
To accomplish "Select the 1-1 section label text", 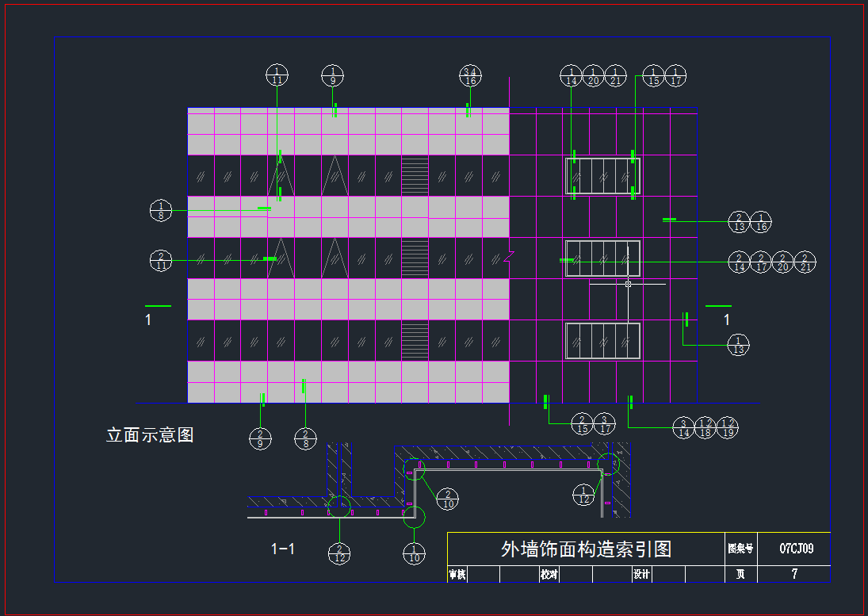I will click(283, 549).
